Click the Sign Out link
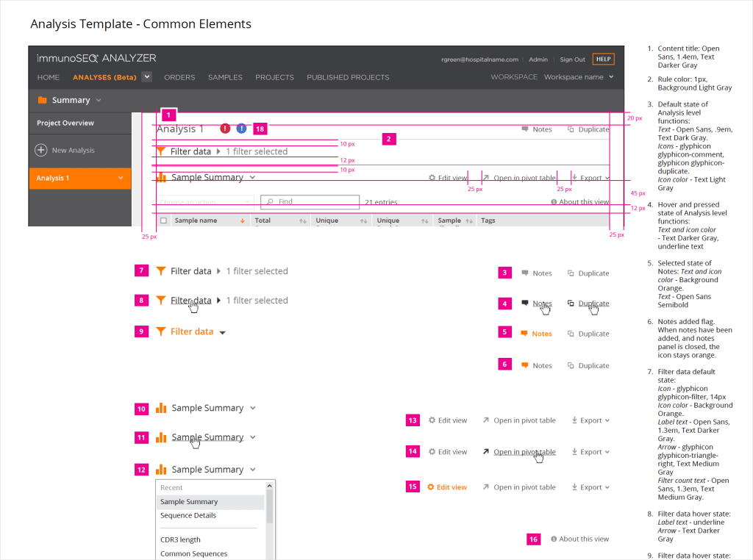This screenshot has height=560, width=753. 572,60
